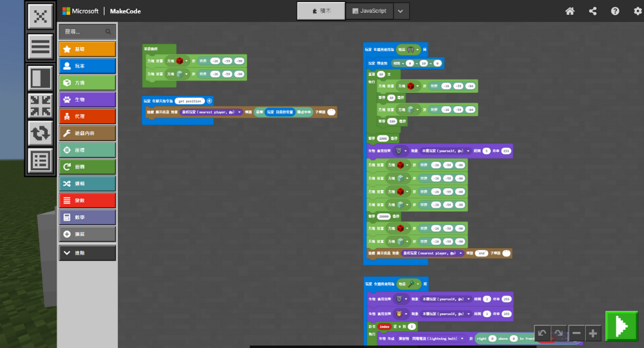Screen dimensions: 644x348
Task: Click the plus icon on get position command
Action: (x=209, y=101)
